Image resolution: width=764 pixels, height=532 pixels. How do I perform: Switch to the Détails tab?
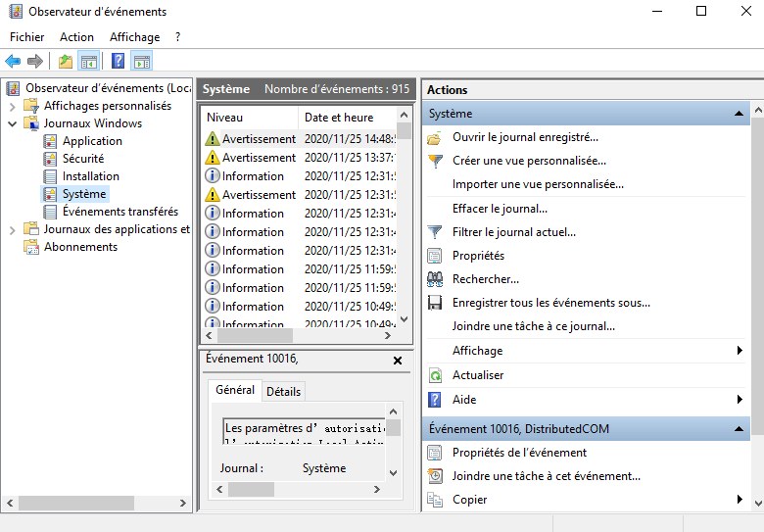(x=284, y=391)
